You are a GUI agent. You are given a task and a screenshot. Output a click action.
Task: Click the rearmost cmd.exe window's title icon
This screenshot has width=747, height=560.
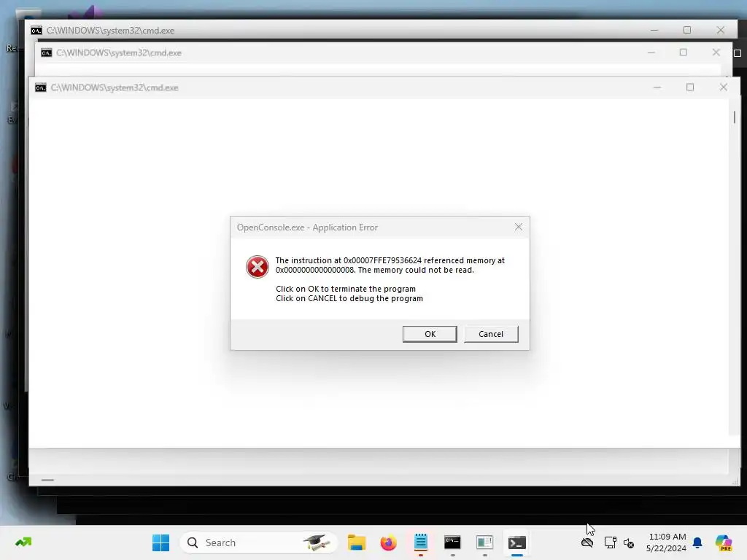click(36, 31)
